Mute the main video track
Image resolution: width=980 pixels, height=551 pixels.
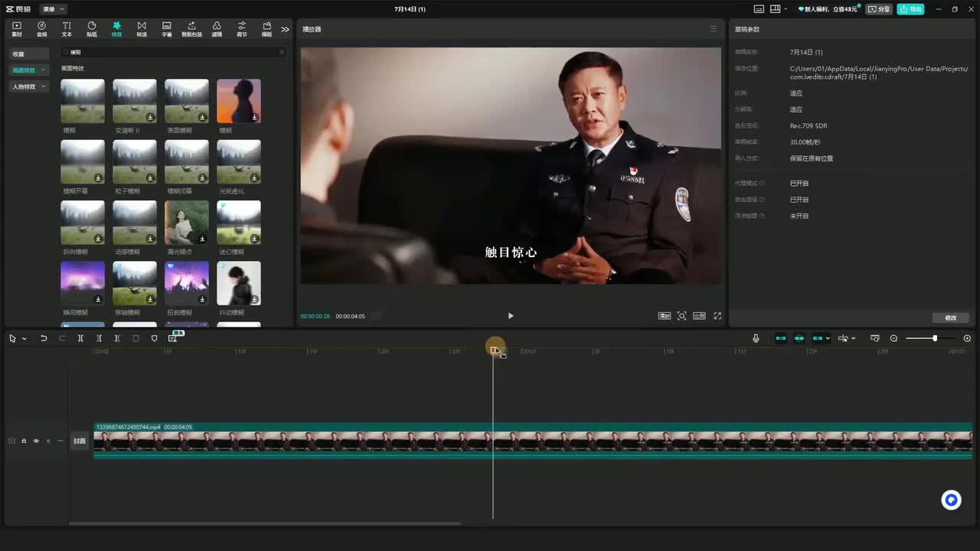(48, 441)
